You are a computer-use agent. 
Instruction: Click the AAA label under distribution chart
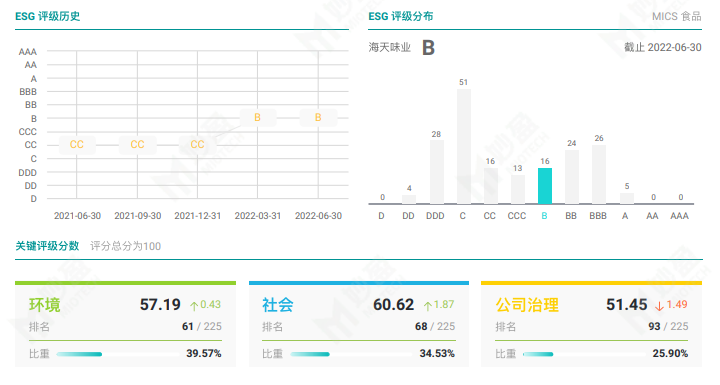pos(680,216)
